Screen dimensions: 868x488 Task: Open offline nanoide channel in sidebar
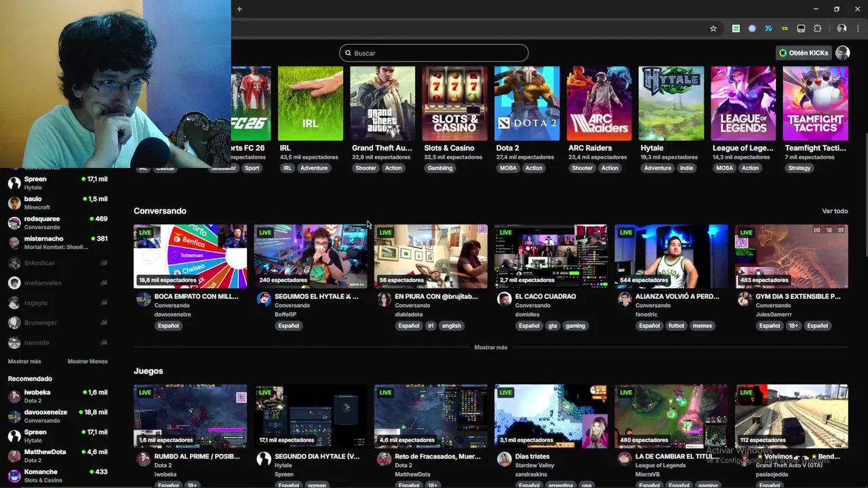[x=58, y=342]
